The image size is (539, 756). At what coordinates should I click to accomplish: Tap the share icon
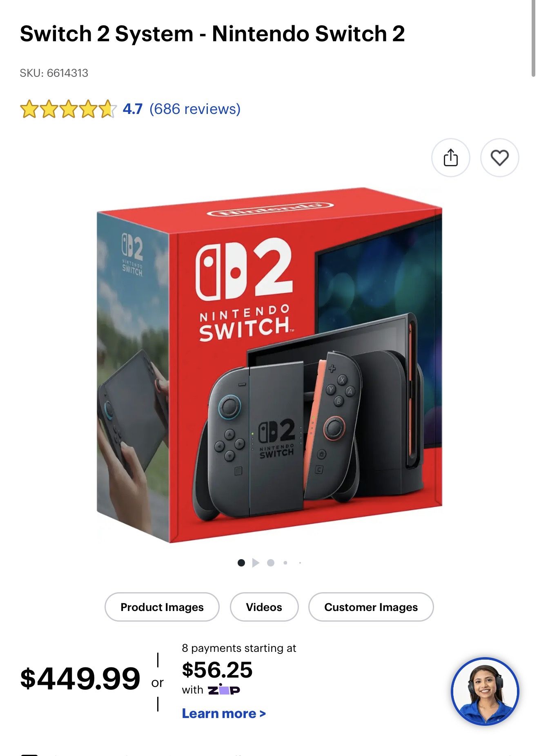[x=450, y=158]
